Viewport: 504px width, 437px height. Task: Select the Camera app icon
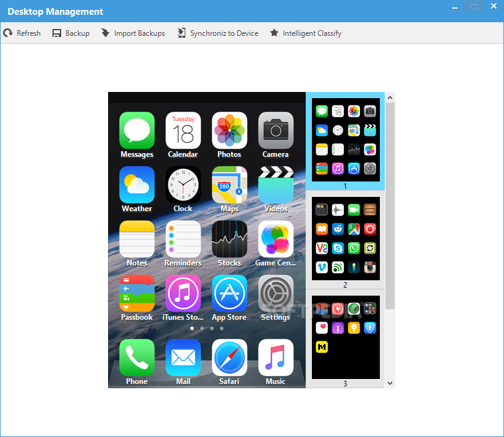pyautogui.click(x=276, y=130)
